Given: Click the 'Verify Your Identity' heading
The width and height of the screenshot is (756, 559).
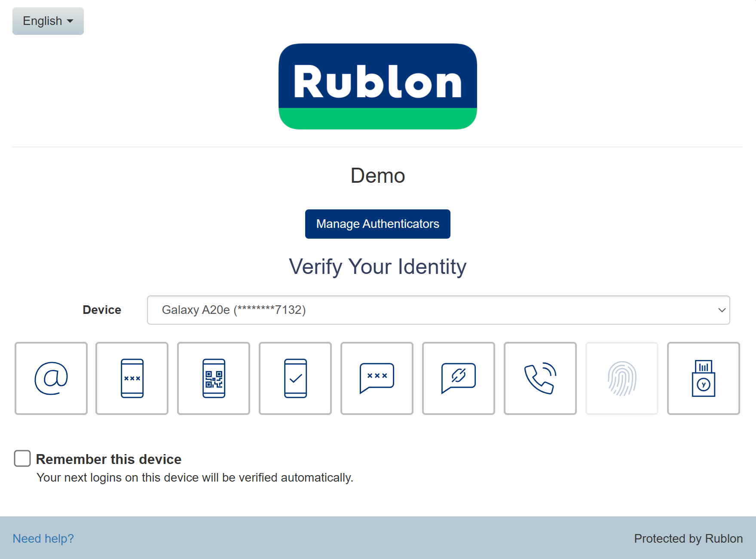Looking at the screenshot, I should [378, 267].
